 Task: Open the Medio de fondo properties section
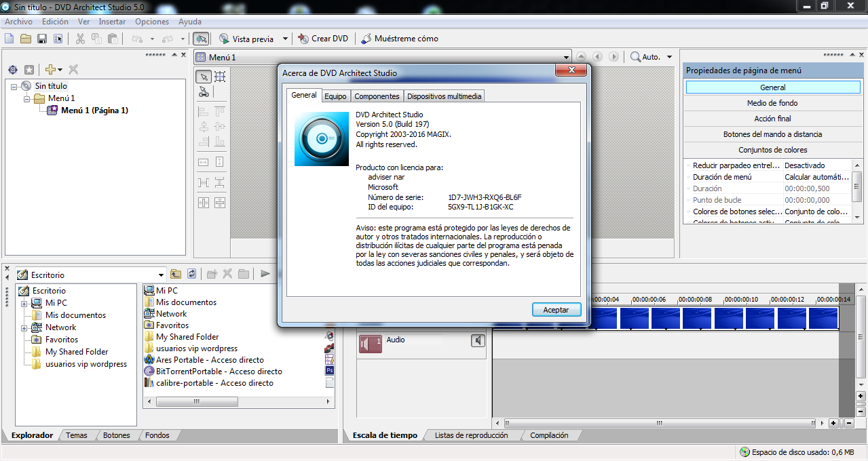click(x=772, y=103)
